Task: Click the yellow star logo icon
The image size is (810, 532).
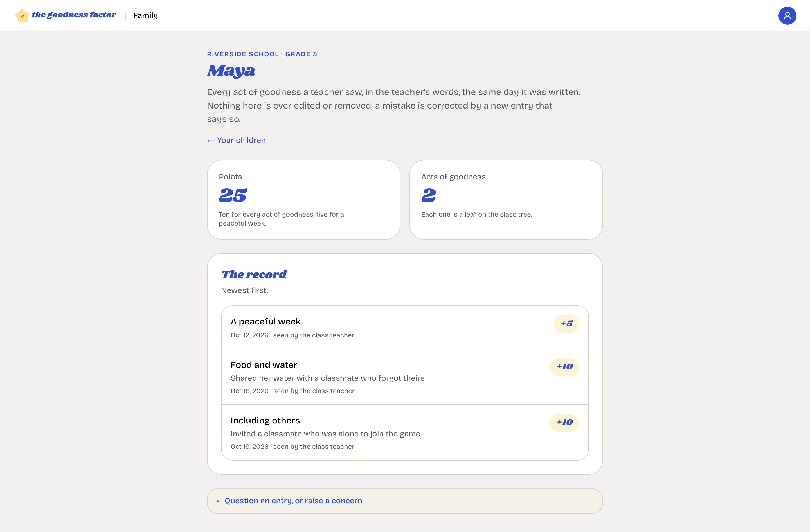Action: (x=22, y=16)
